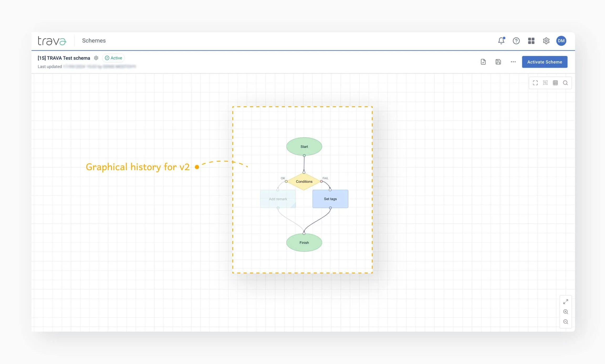The height and width of the screenshot is (364, 605).
Task: Open the help menu in the top bar
Action: point(516,41)
